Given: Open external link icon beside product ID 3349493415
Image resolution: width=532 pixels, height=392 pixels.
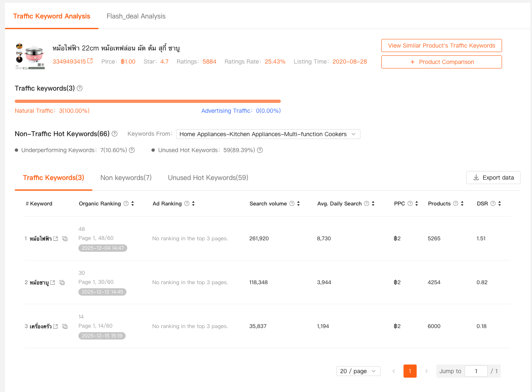Looking at the screenshot, I should click(90, 61).
